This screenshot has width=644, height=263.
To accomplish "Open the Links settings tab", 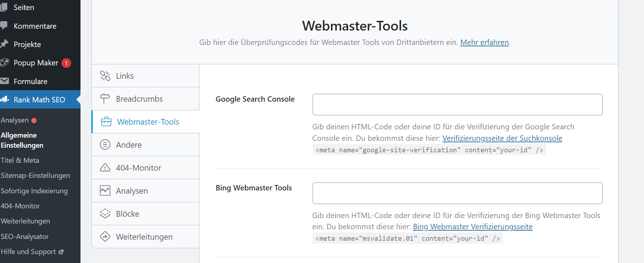I will pos(146,76).
